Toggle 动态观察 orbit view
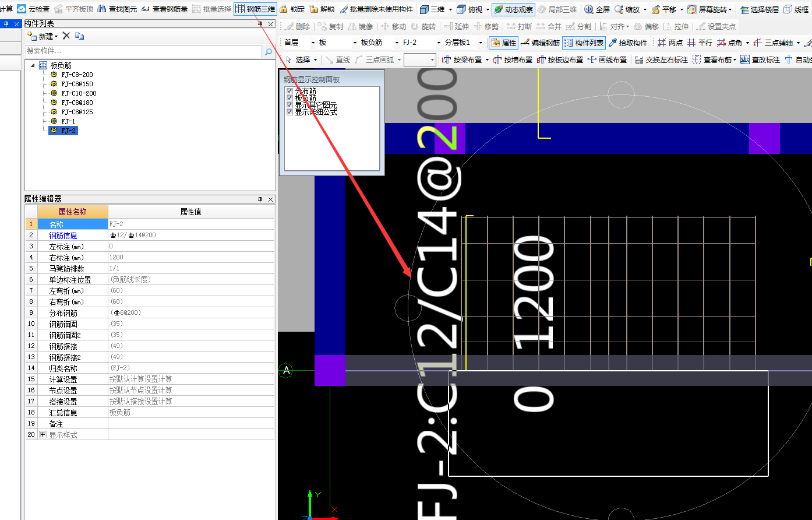 [513, 9]
